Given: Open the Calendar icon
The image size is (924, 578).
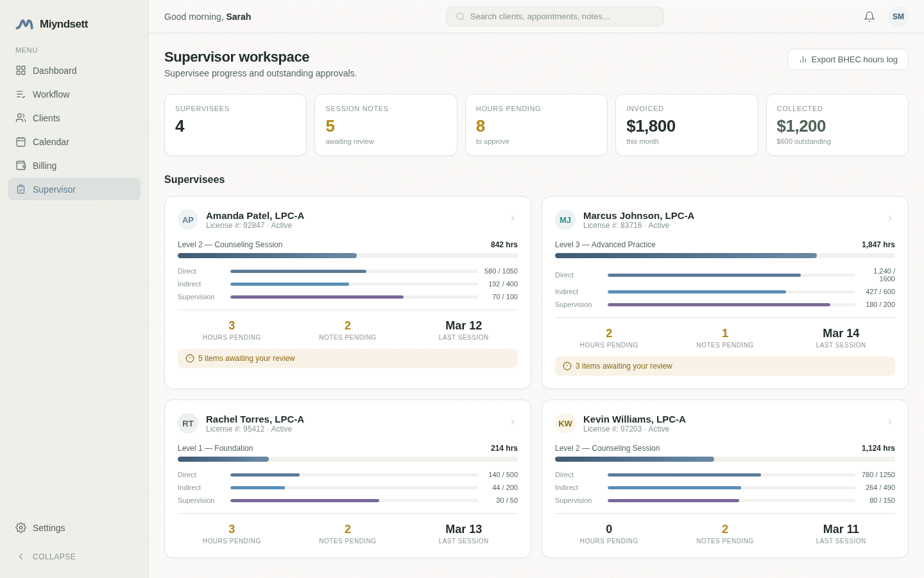Looking at the screenshot, I should pyautogui.click(x=20, y=142).
